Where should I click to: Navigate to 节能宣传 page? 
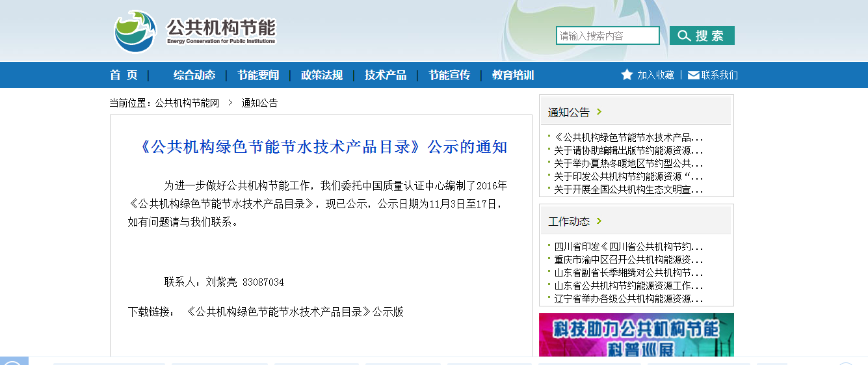449,75
